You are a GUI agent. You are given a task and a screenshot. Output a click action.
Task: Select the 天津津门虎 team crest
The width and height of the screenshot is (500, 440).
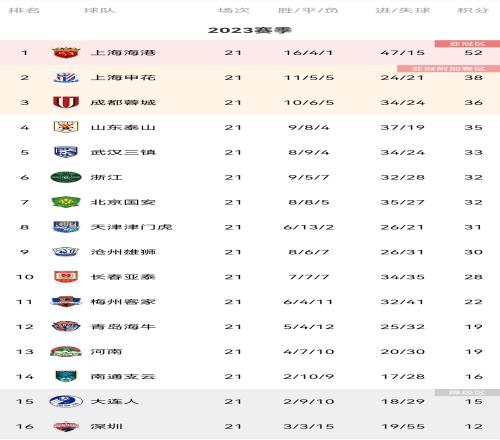[x=66, y=227]
